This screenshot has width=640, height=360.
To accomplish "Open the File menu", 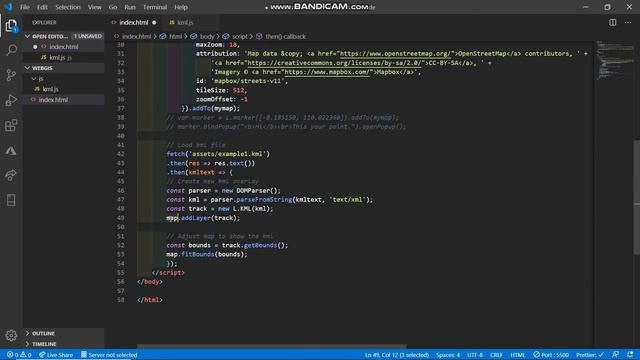I will pos(25,7).
